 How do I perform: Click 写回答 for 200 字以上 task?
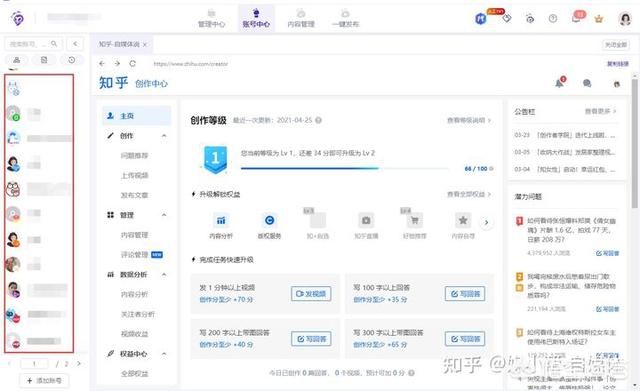(311, 339)
